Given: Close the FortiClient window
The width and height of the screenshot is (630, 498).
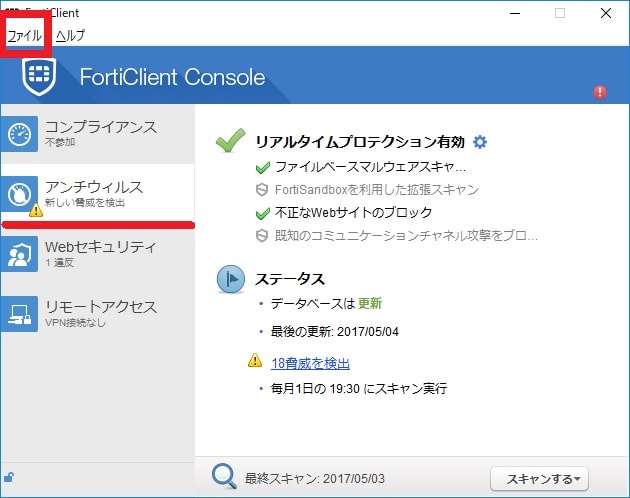Looking at the screenshot, I should pyautogui.click(x=606, y=13).
